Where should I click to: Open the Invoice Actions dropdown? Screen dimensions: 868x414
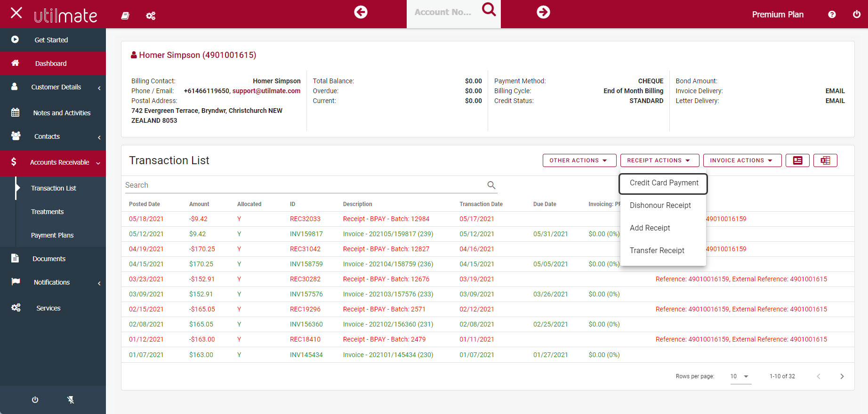pyautogui.click(x=741, y=160)
